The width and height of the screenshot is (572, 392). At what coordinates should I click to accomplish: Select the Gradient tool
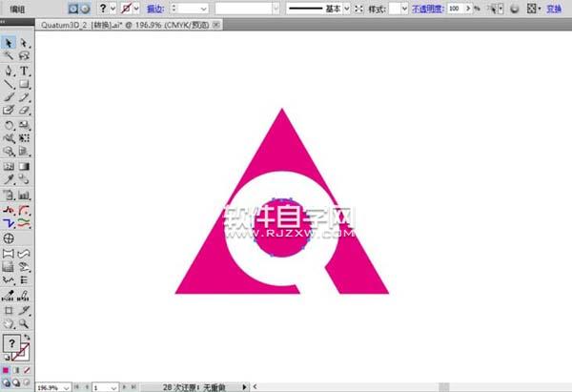(24, 167)
